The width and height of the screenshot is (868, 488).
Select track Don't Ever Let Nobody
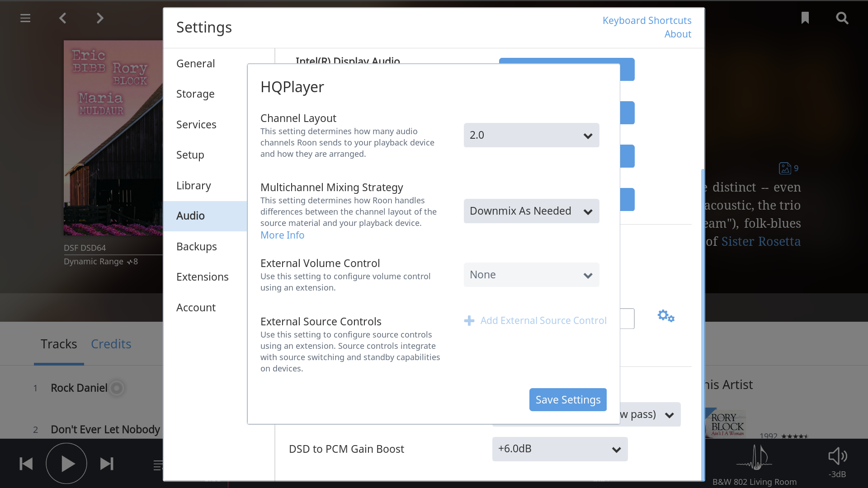105,430
